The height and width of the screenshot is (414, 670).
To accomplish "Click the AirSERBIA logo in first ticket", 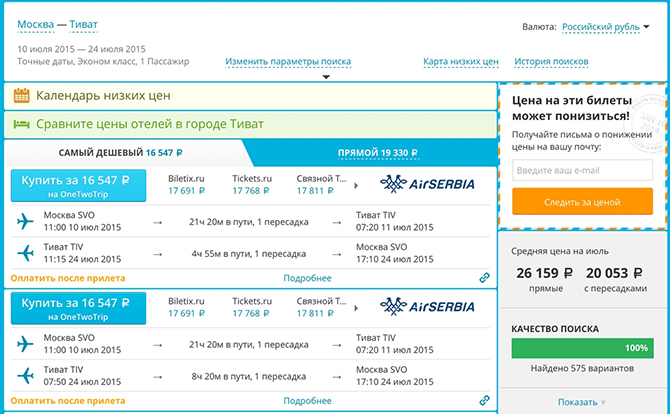I will click(x=427, y=183).
